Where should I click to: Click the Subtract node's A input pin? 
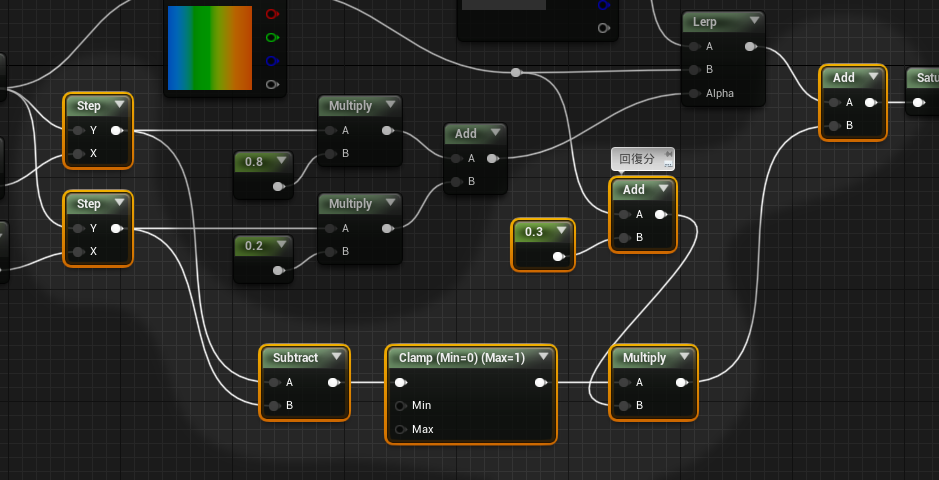coord(274,382)
